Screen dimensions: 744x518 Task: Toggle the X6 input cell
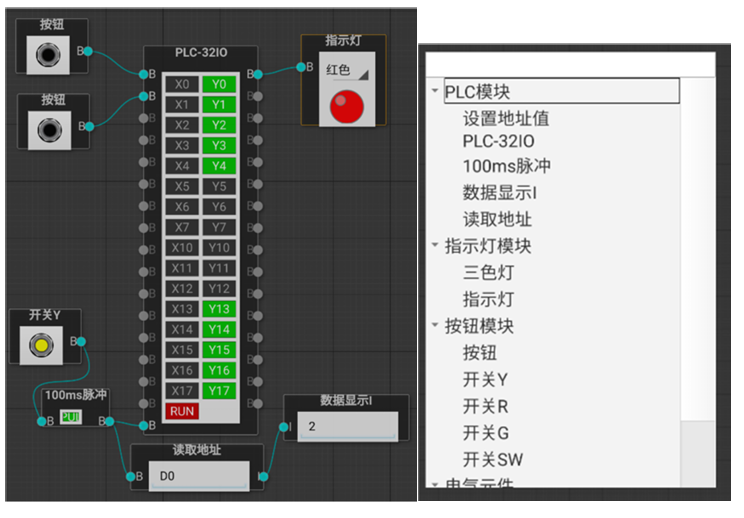(x=182, y=207)
